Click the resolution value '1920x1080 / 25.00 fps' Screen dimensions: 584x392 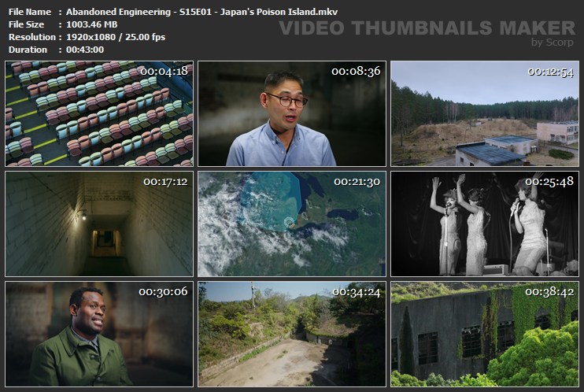116,37
